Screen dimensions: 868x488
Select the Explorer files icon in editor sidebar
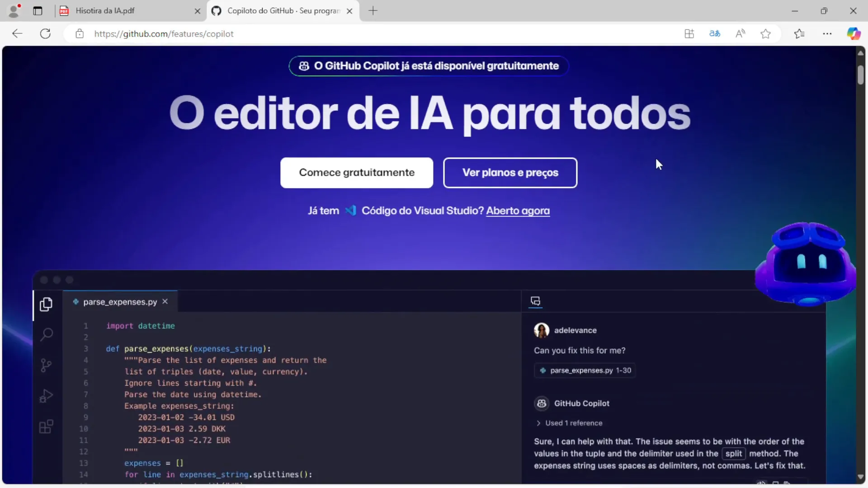coord(46,305)
